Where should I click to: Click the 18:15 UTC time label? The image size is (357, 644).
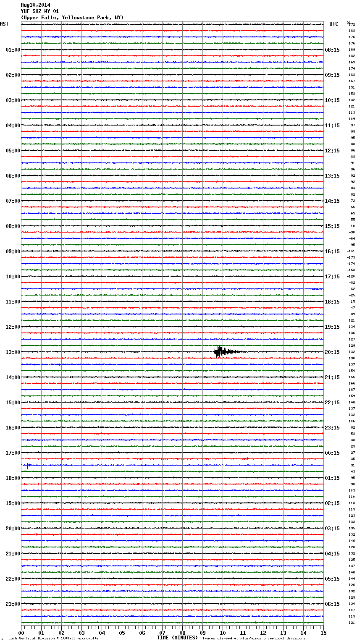pyautogui.click(x=332, y=302)
